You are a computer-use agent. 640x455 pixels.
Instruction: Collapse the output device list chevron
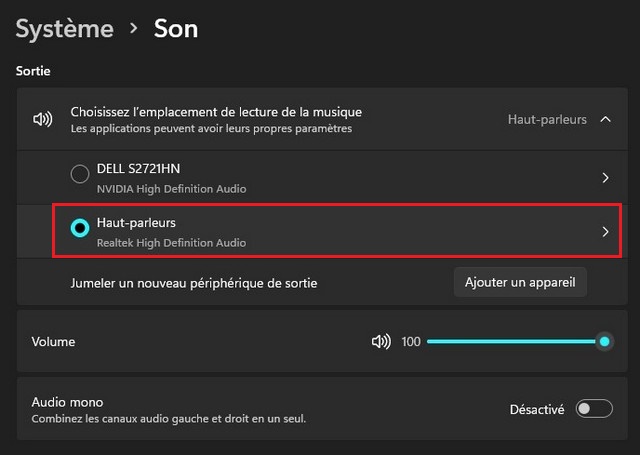605,120
